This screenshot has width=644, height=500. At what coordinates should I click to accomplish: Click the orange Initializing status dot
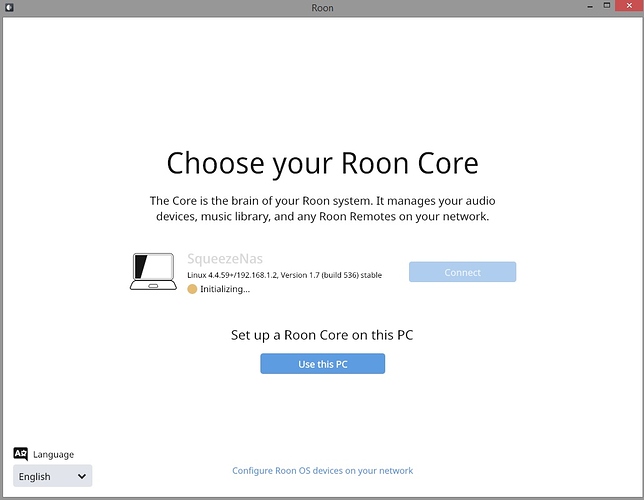[192, 289]
